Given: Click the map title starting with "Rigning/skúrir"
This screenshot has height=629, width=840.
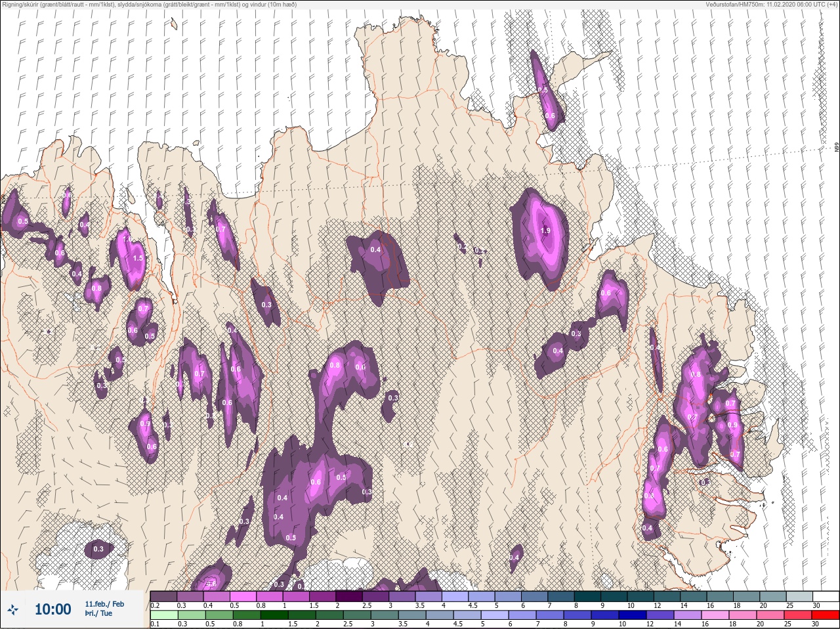Looking at the screenshot, I should pos(150,5).
